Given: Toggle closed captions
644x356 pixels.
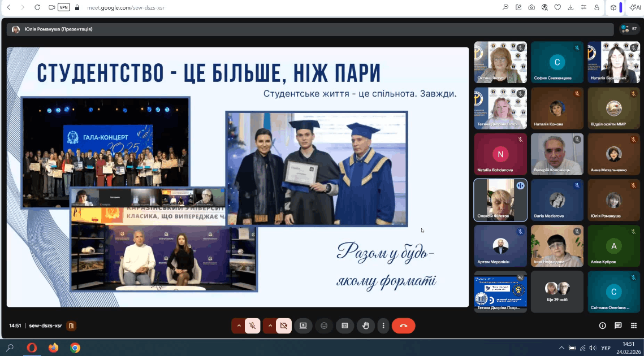Looking at the screenshot, I should click(345, 325).
